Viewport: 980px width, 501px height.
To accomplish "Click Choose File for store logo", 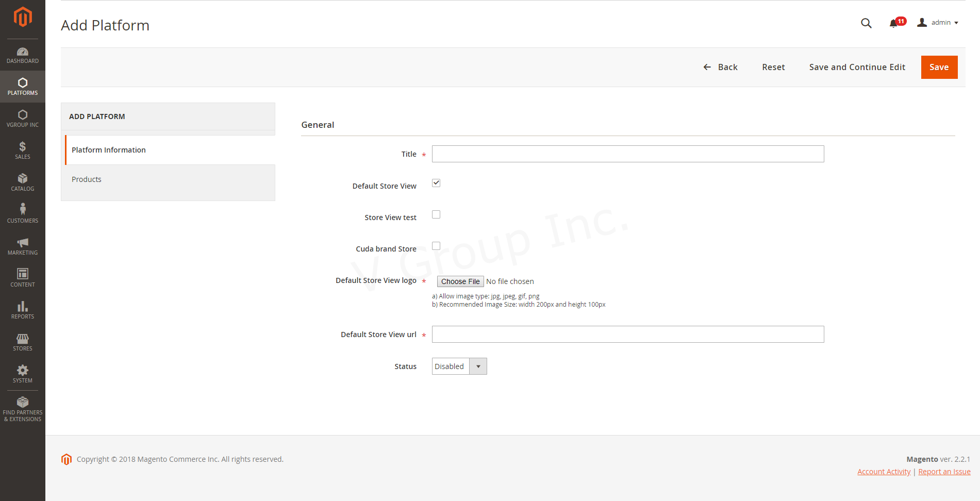I will 460,281.
